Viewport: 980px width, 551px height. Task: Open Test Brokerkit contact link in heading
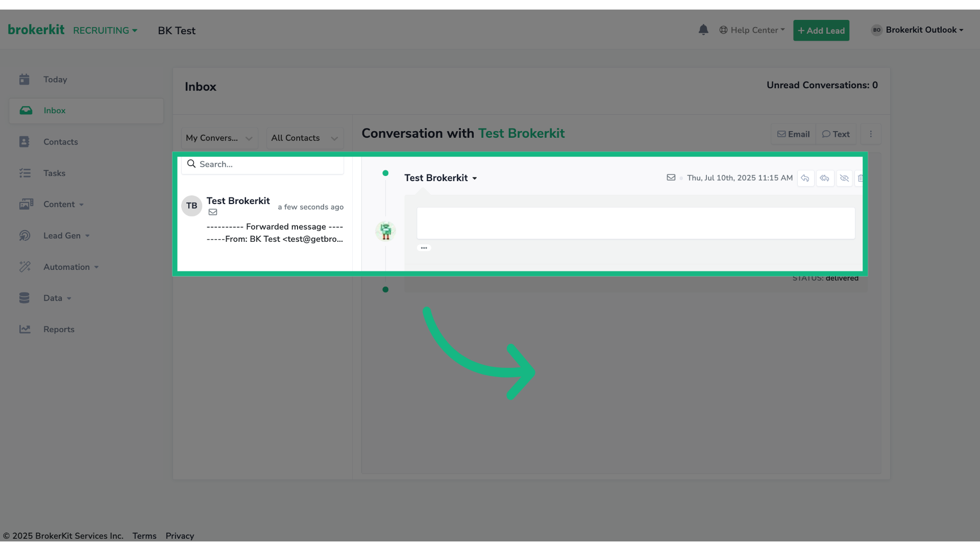pyautogui.click(x=521, y=134)
